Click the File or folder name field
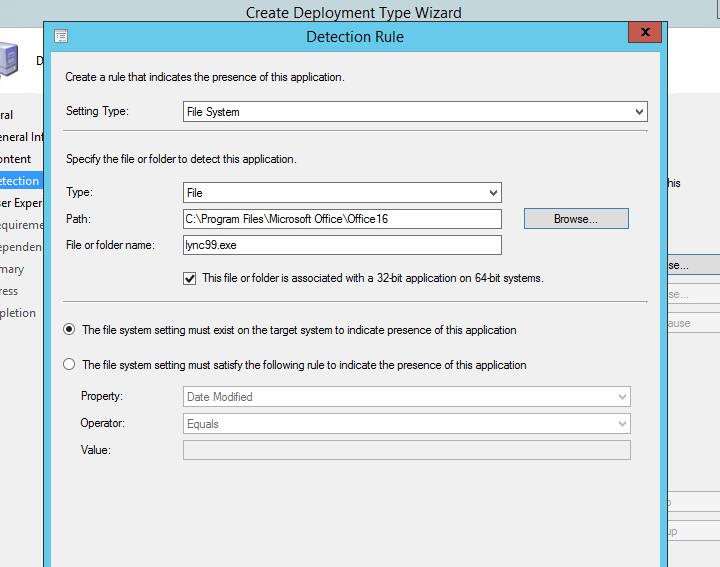 tap(342, 245)
